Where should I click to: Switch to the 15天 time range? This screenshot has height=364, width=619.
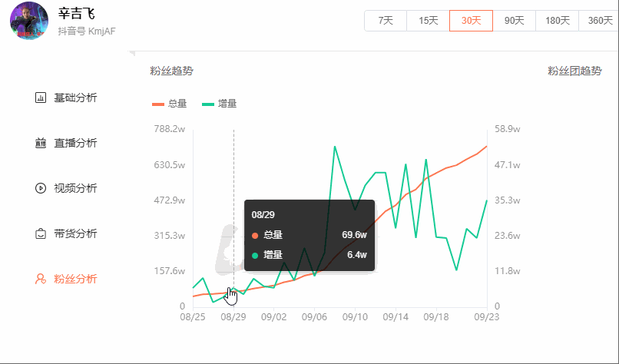point(428,21)
